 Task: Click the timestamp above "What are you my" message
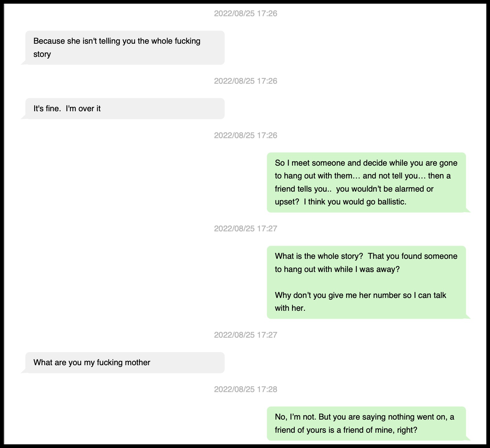[x=246, y=335]
